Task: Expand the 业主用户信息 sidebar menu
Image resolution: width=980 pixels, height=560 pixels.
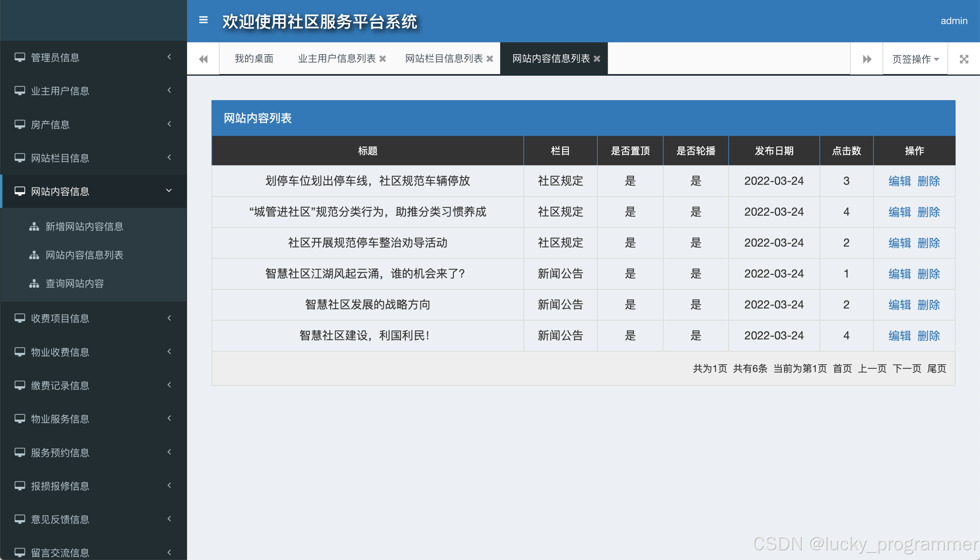Action: click(x=94, y=91)
